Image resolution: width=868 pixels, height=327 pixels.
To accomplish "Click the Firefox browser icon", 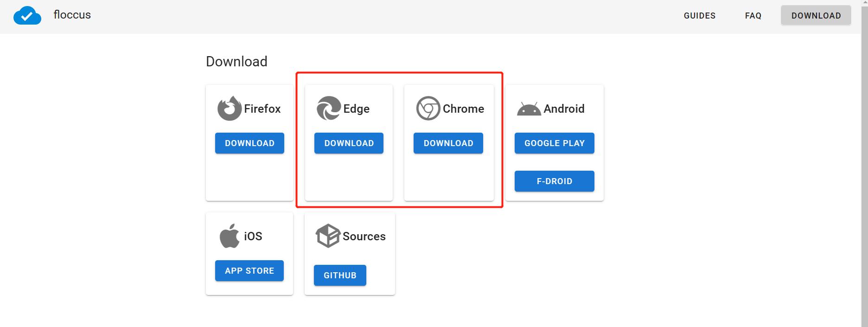I will (x=230, y=109).
